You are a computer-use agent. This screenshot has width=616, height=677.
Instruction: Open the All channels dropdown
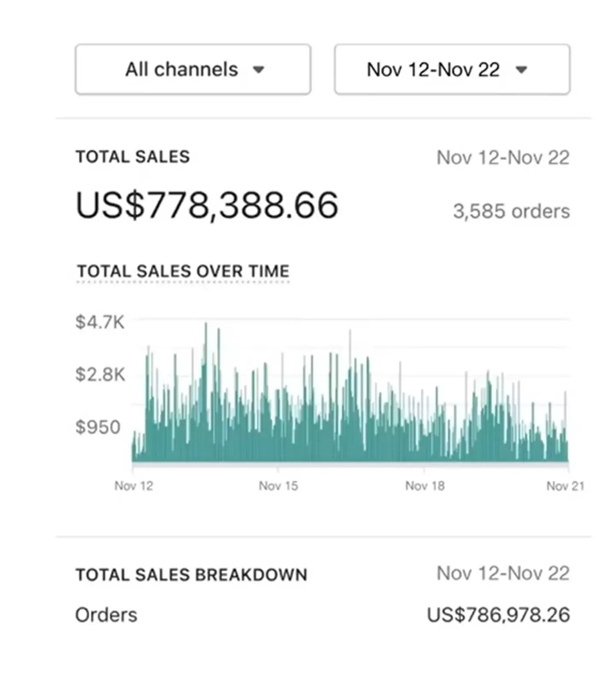(193, 69)
